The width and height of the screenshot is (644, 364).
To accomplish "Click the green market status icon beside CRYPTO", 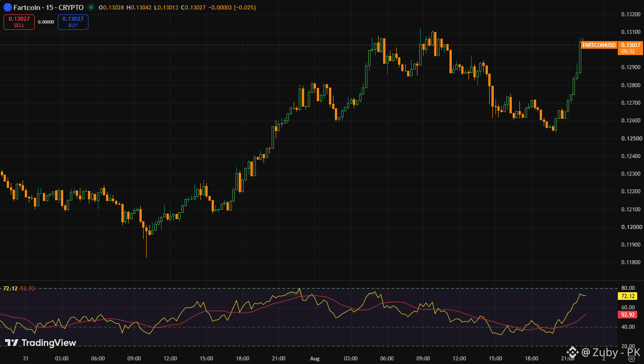I will [x=91, y=7].
